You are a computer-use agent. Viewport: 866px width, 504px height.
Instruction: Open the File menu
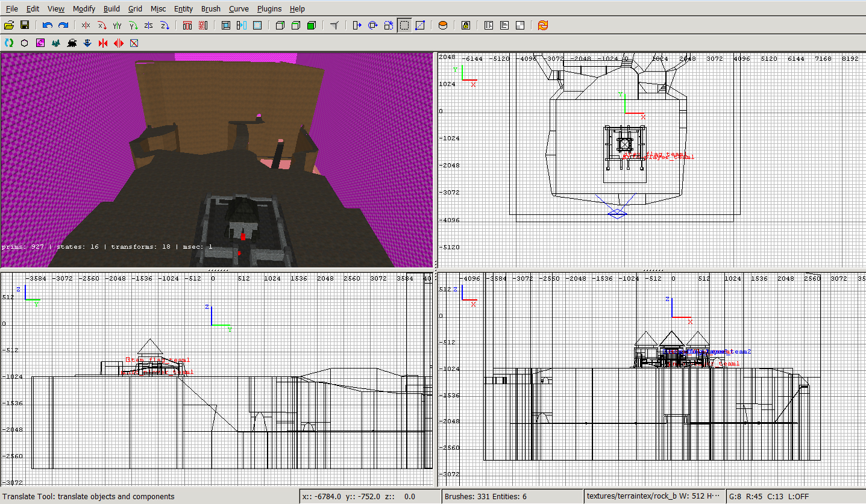[x=11, y=9]
